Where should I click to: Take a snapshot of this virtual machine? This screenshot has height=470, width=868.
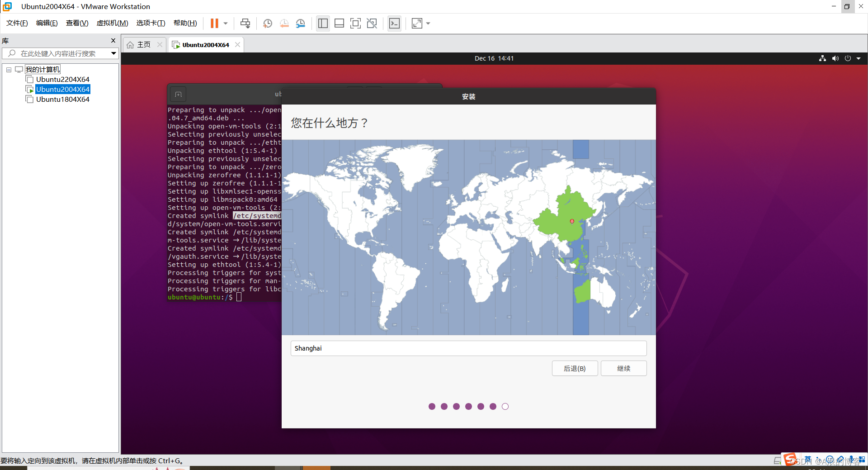coord(268,24)
